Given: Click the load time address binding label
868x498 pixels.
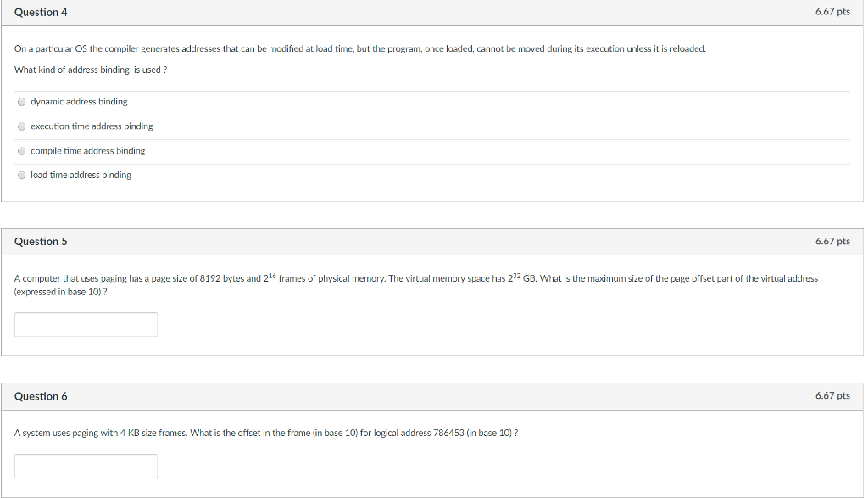Looking at the screenshot, I should click(80, 175).
